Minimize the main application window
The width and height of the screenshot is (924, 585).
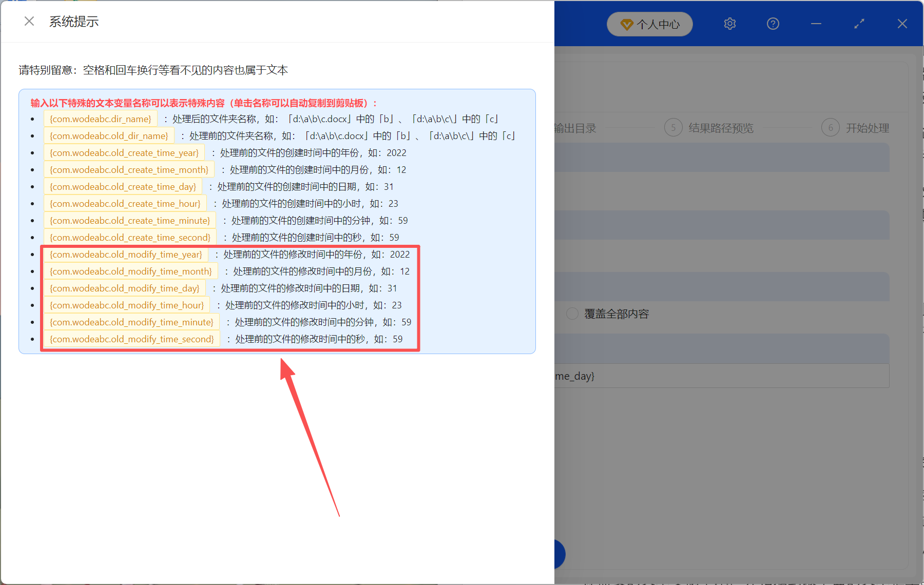click(x=816, y=24)
